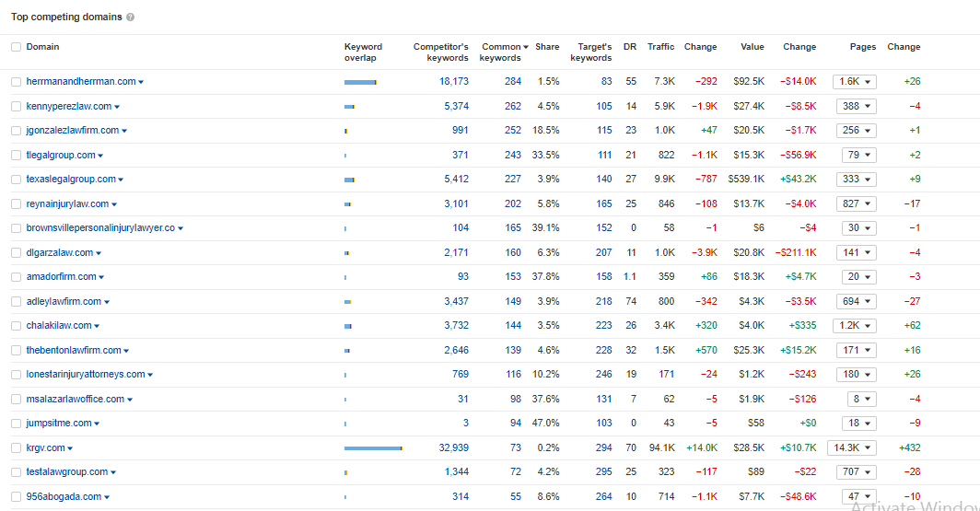
Task: Click the value cell $539.1K
Action: click(746, 179)
